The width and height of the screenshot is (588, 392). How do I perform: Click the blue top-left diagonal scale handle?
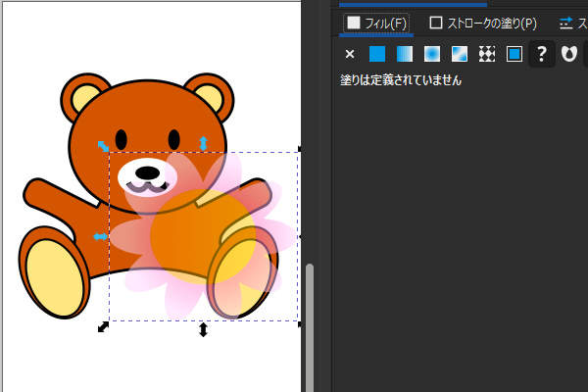click(103, 146)
